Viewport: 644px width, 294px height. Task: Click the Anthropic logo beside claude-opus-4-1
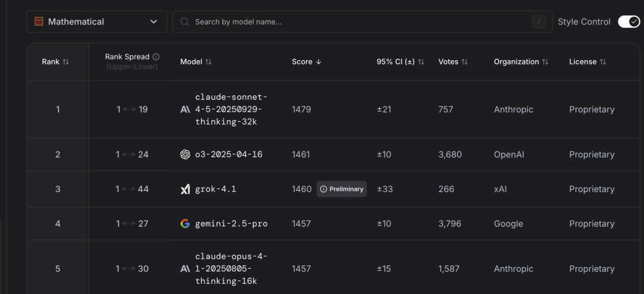tap(185, 269)
